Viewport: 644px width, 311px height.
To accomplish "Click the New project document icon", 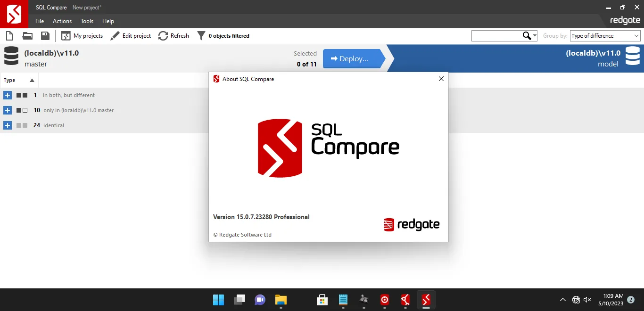I will [x=9, y=36].
